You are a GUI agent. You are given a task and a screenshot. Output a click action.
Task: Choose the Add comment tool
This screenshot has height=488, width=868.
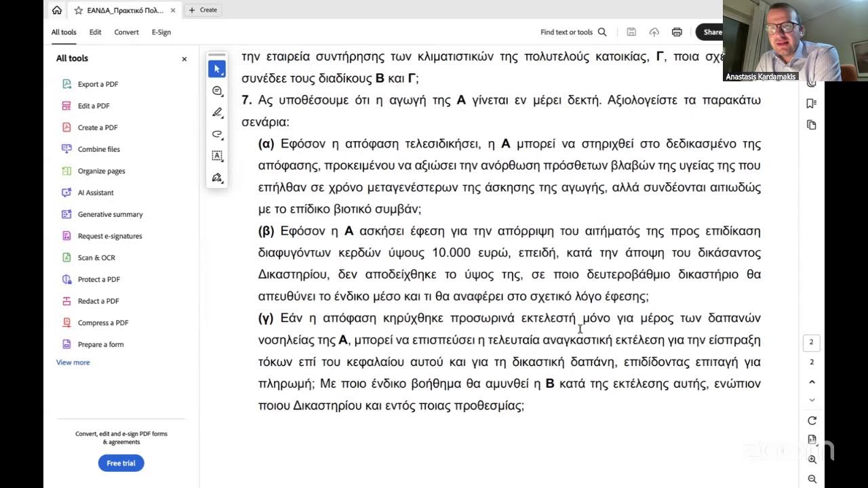pyautogui.click(x=217, y=91)
